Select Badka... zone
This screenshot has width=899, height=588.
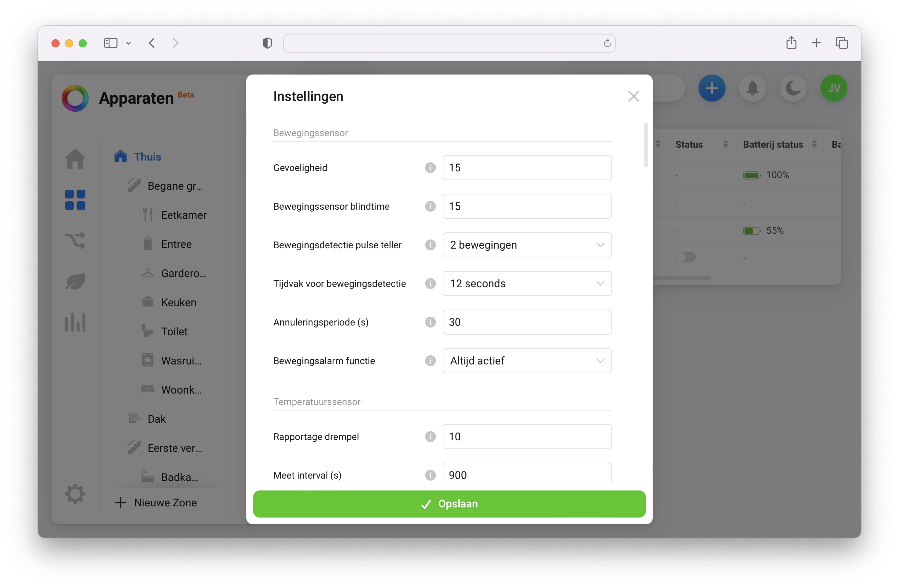170,477
